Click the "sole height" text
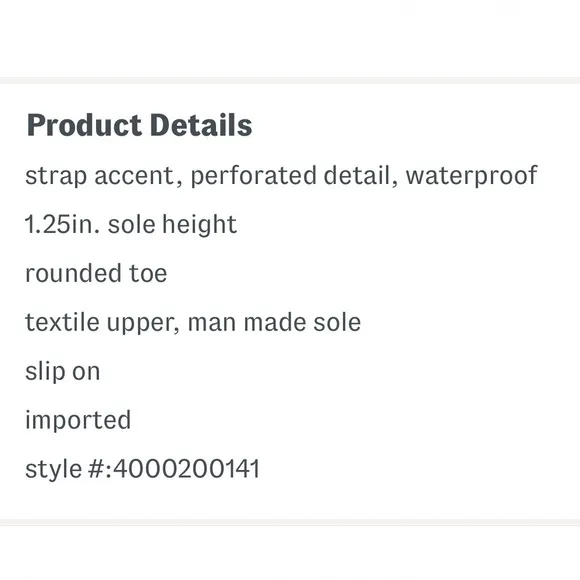This screenshot has height=580, width=580. [172, 224]
